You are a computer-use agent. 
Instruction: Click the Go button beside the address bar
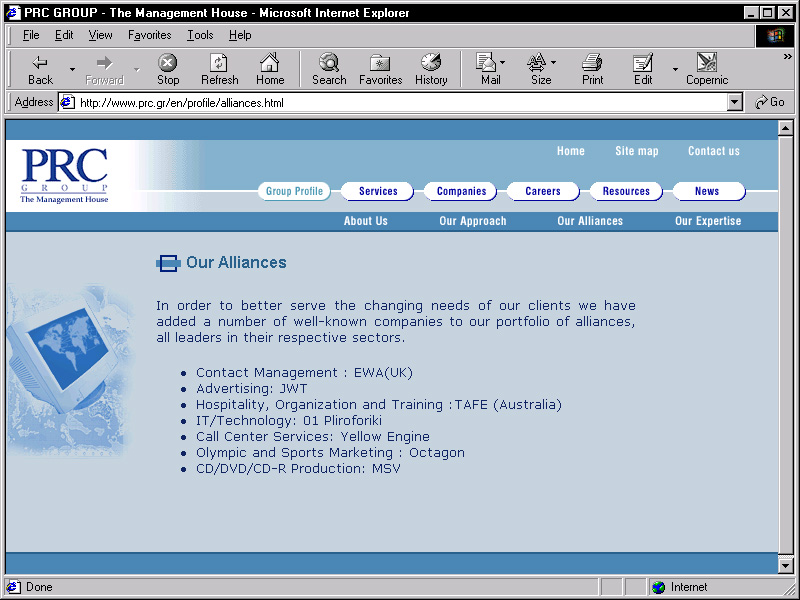coord(770,102)
